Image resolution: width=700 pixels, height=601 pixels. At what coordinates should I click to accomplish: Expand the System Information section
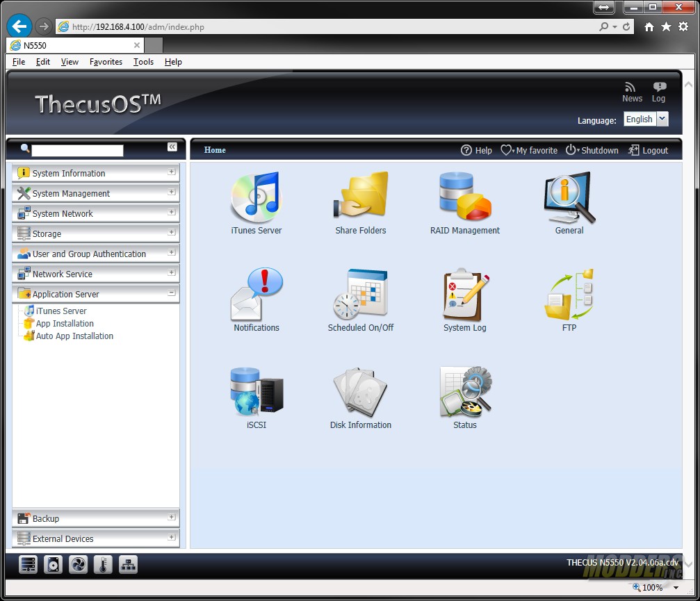(171, 172)
